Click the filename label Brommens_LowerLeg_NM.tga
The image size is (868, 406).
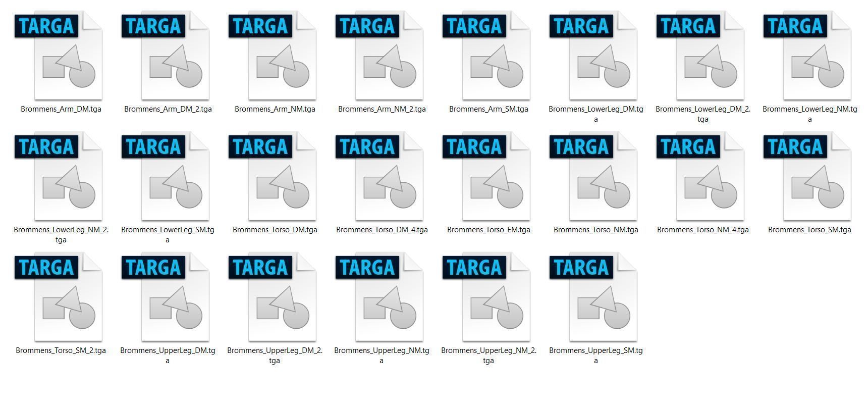click(810, 114)
